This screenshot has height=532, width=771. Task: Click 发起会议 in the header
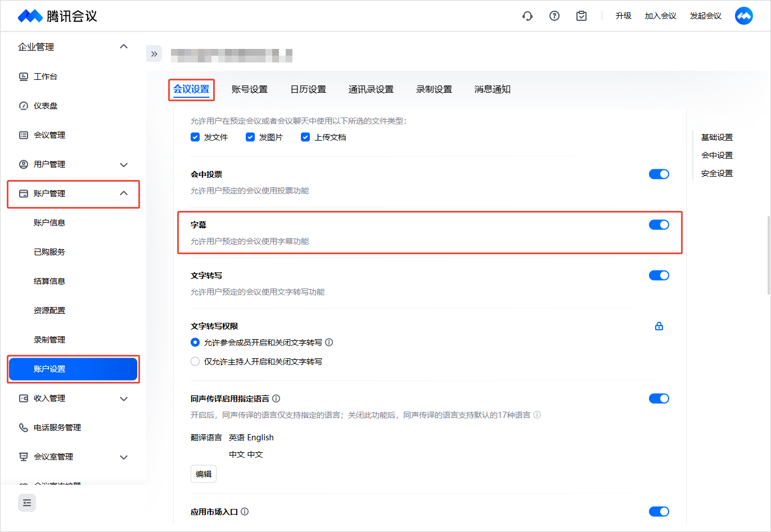tap(706, 16)
